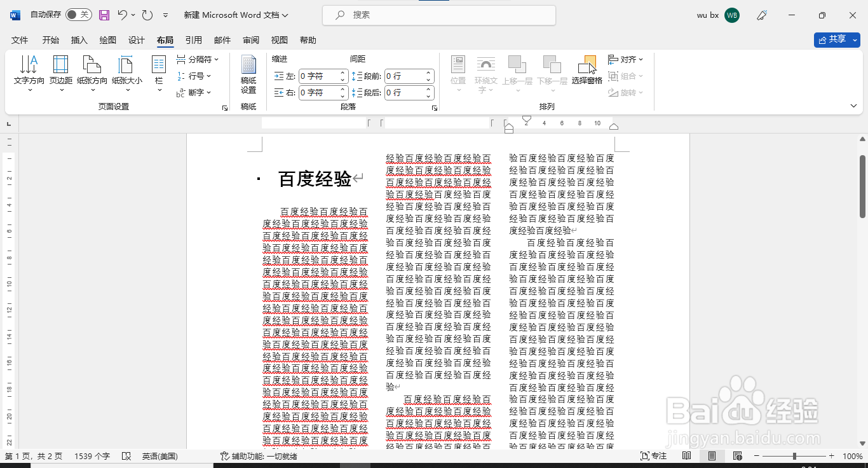
Task: Save the document with the save icon
Action: pos(104,15)
